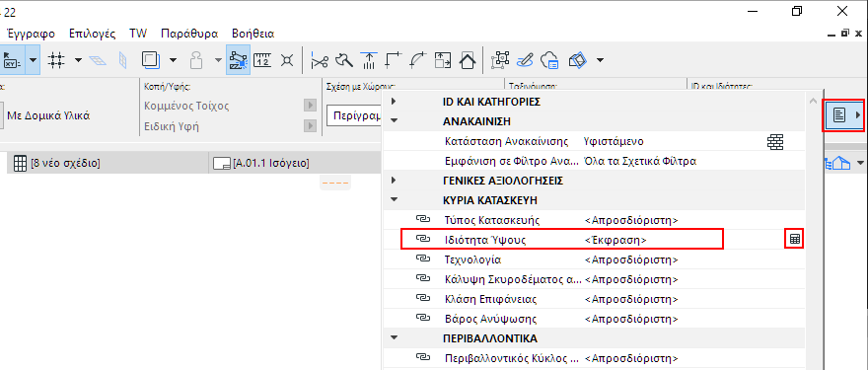Screen dimensions: 868x370
Task: Toggle link icon for Περιβαλλοντικός Κύκλος
Action: click(423, 358)
